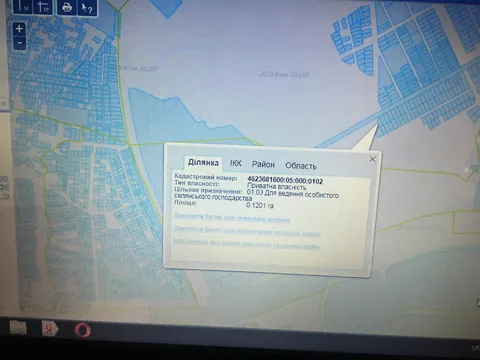The height and width of the screenshot is (360, 480).
Task: Open the Opera browser in taskbar
Action: [82, 330]
